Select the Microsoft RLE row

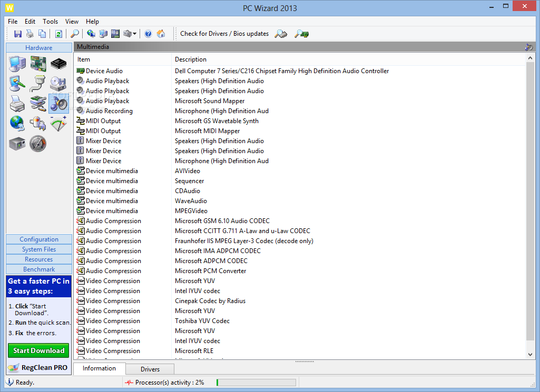300,351
